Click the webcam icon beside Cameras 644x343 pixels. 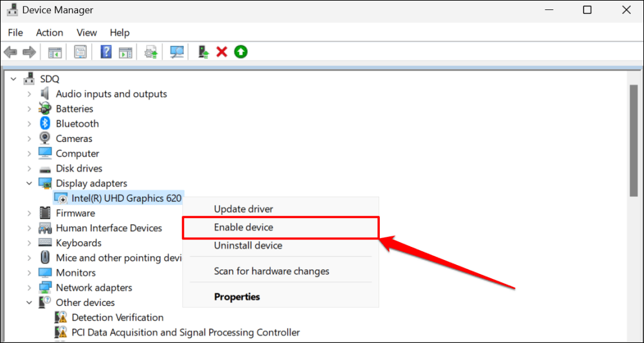pyautogui.click(x=45, y=138)
